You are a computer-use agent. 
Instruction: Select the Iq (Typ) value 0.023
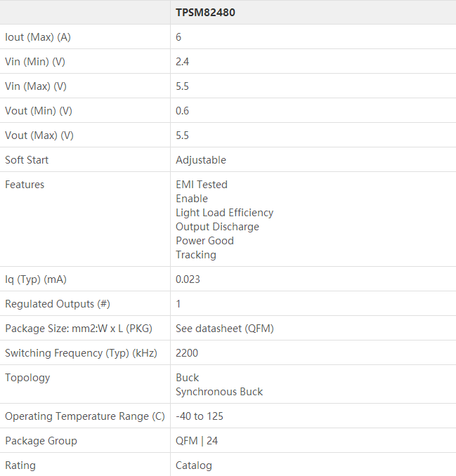click(188, 279)
